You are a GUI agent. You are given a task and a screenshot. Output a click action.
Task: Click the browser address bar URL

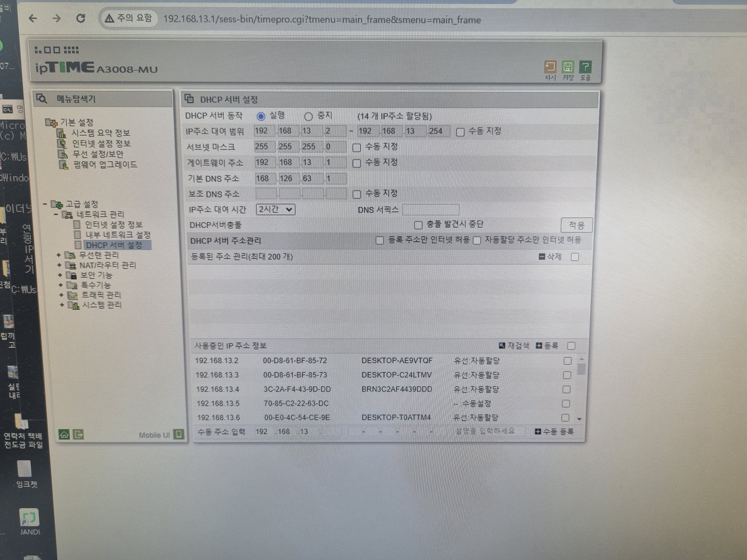[322, 20]
